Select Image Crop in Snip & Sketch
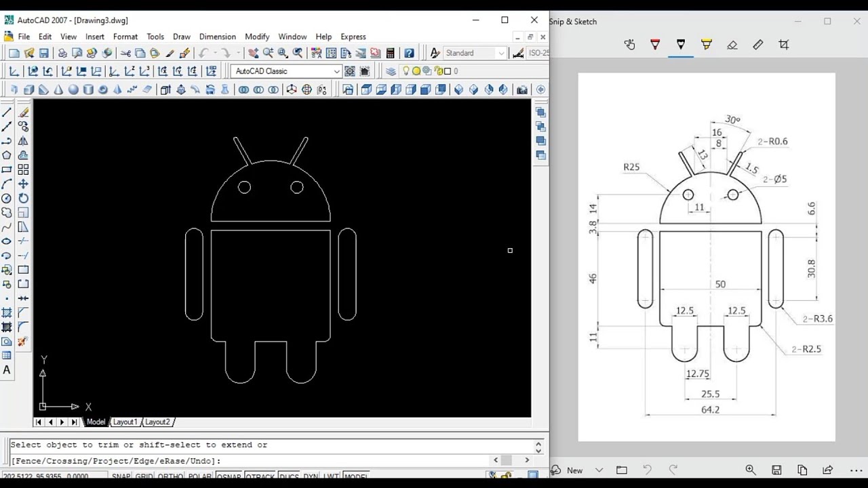 (x=784, y=45)
